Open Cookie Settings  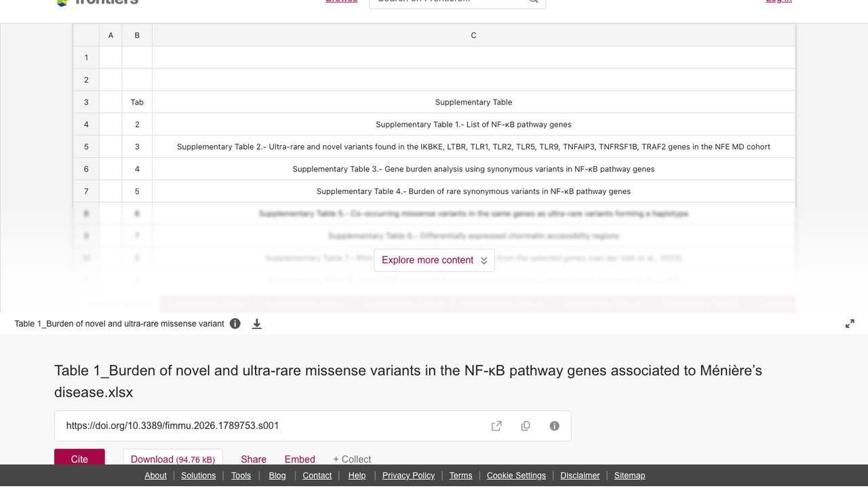[x=516, y=475]
